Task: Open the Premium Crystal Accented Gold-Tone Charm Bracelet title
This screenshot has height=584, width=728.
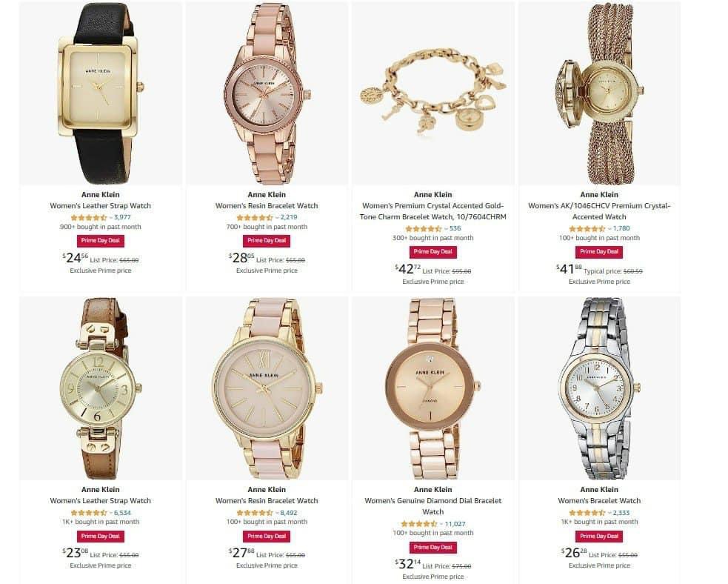Action: [x=433, y=211]
